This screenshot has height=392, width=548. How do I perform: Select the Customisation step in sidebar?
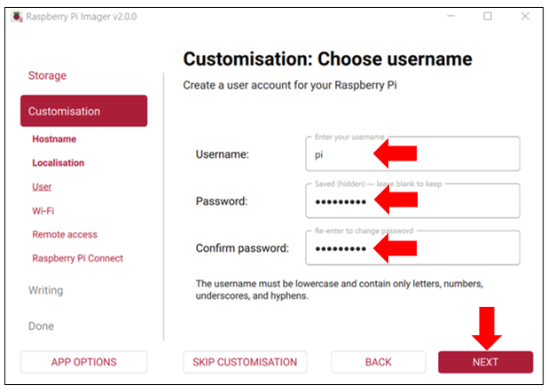(x=84, y=111)
